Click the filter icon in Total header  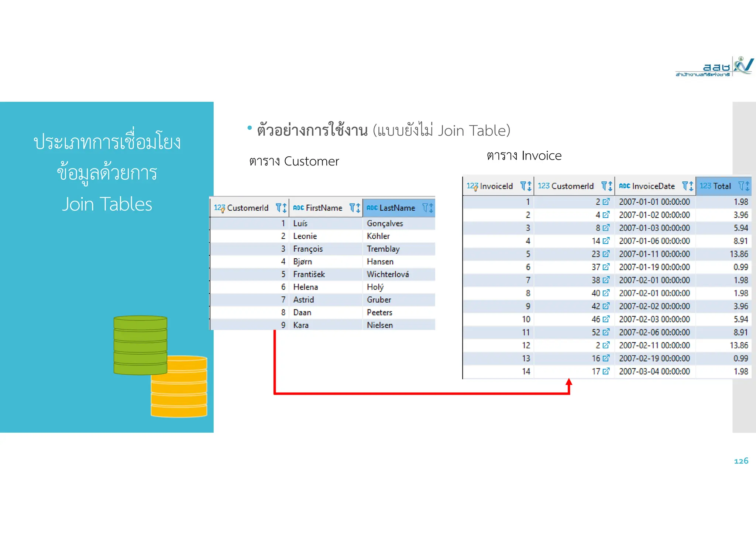[x=741, y=185]
